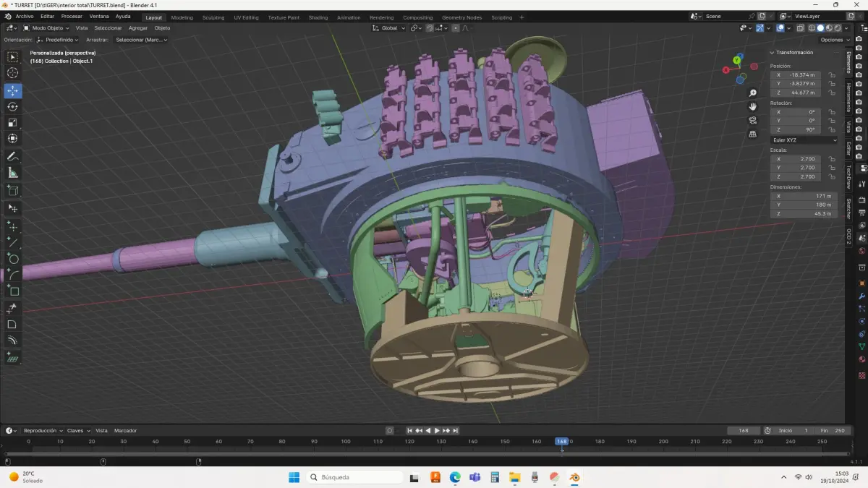
Task: Open the Agregar menu
Action: point(138,28)
